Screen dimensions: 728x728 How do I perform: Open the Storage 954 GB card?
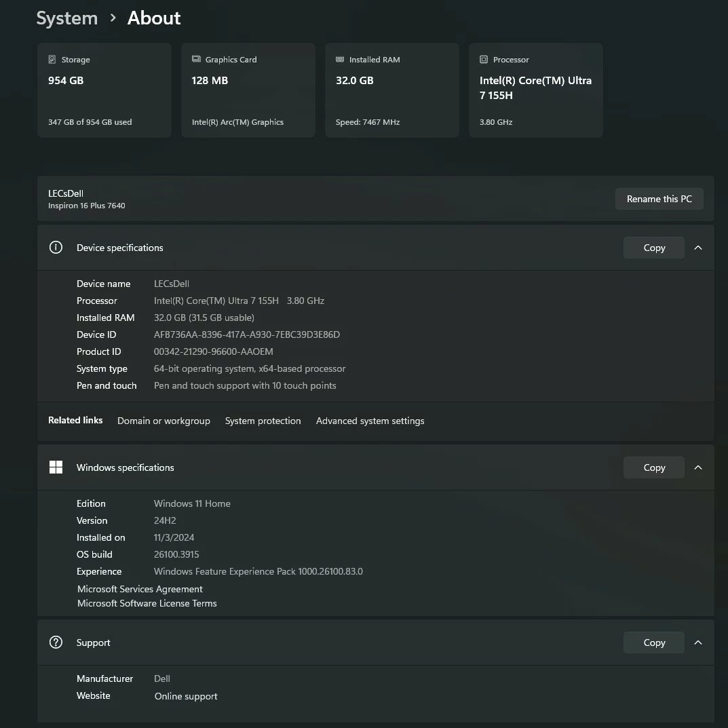pyautogui.click(x=104, y=90)
